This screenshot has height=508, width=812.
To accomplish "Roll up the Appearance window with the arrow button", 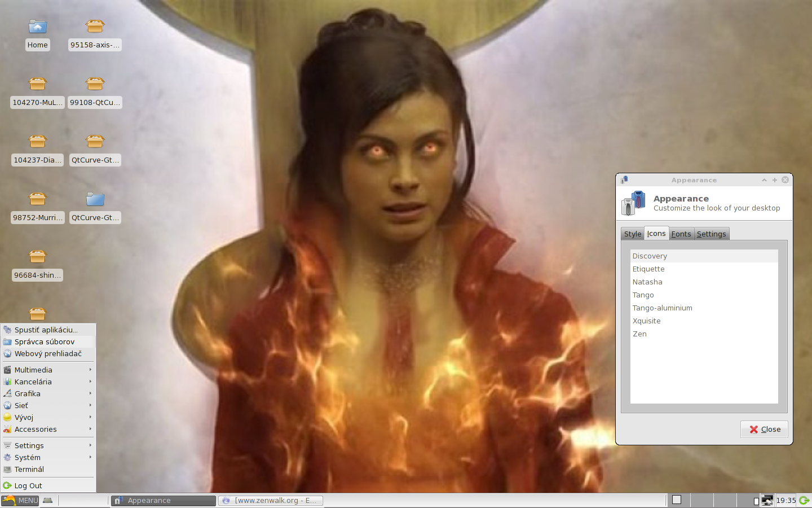I will 764,180.
